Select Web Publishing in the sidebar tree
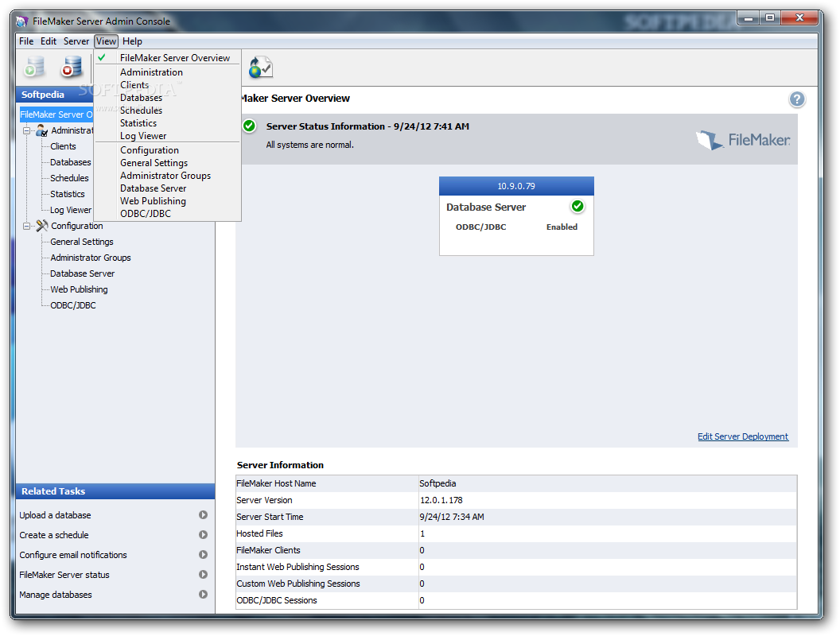 click(x=79, y=289)
